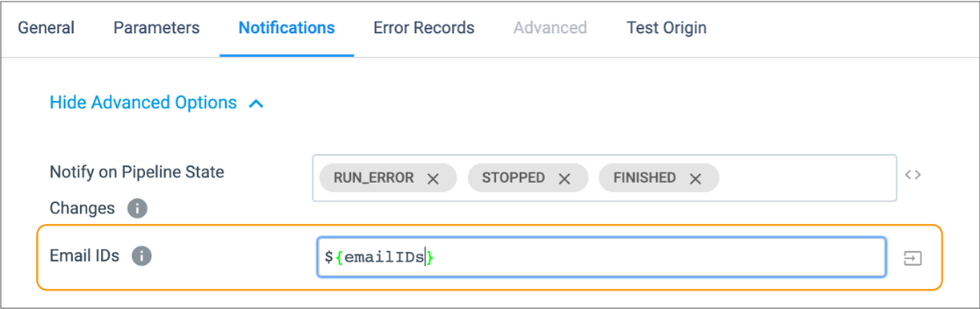Remove the RUN_ERROR state tag
Image resolution: width=980 pixels, height=309 pixels.
434,178
